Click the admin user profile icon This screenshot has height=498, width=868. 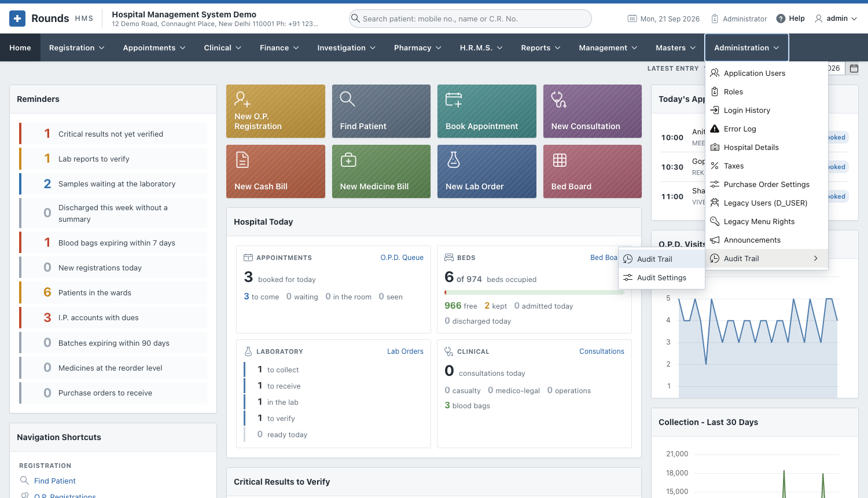[819, 19]
